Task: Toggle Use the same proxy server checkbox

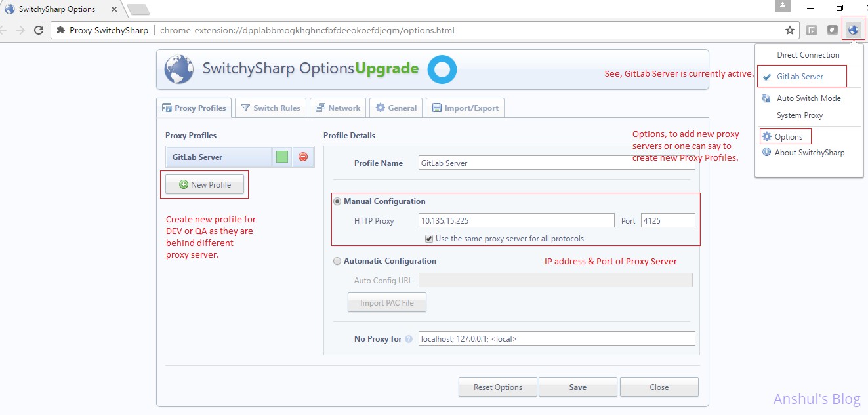Action: 429,239
